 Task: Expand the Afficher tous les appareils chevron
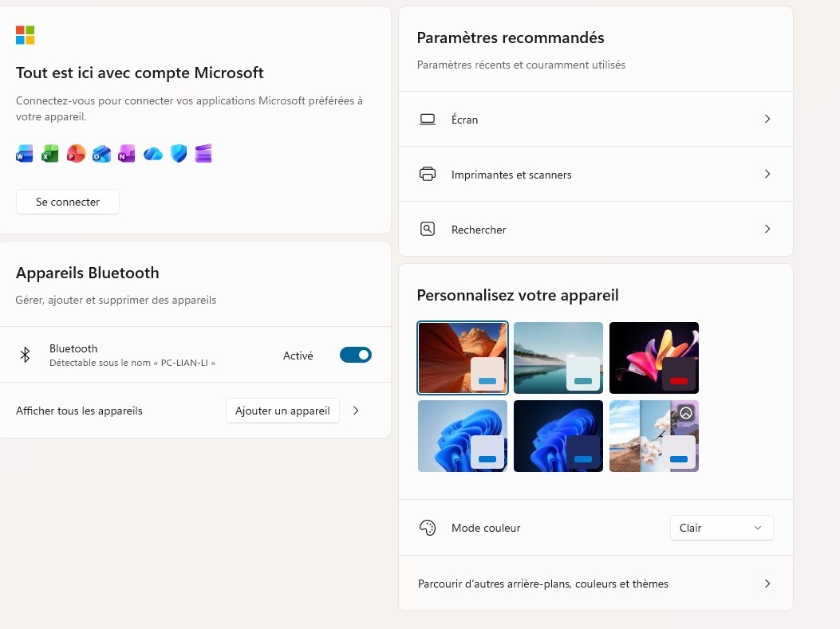[x=356, y=411]
